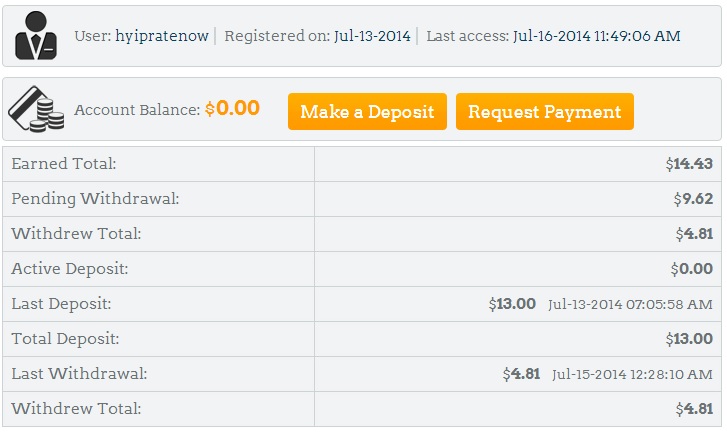Click the $0.00 account balance amount
The height and width of the screenshot is (433, 727).
232,108
